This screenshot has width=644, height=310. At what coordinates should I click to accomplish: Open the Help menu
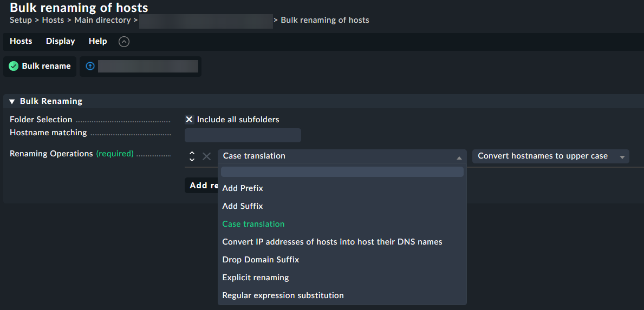tap(97, 41)
